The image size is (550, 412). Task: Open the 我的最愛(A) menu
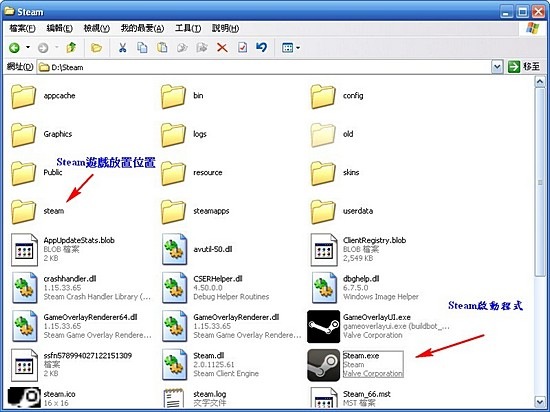[142, 28]
